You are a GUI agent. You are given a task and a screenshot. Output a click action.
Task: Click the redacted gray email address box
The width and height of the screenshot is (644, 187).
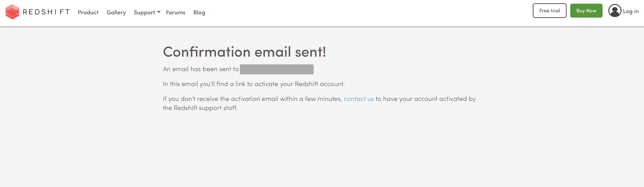click(x=277, y=69)
